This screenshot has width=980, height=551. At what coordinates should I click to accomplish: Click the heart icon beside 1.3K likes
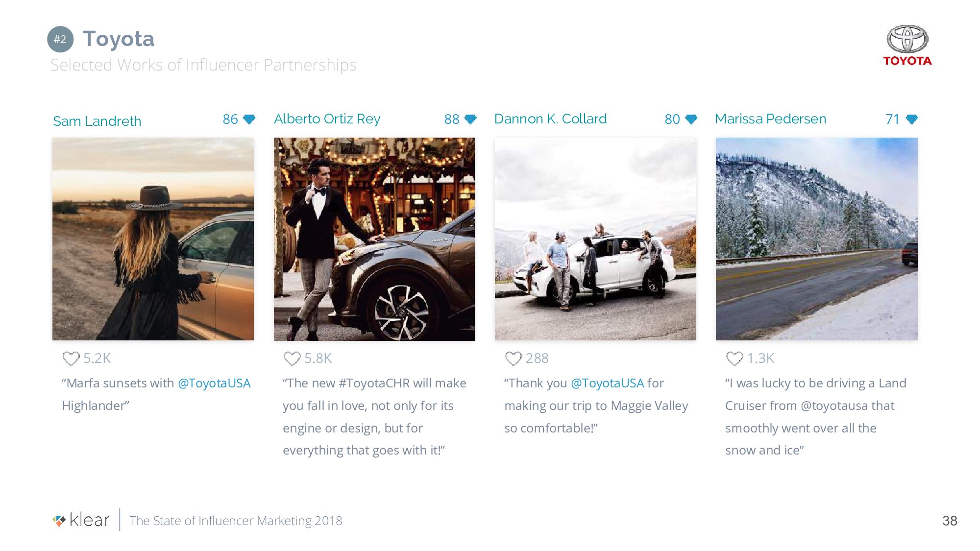point(735,359)
